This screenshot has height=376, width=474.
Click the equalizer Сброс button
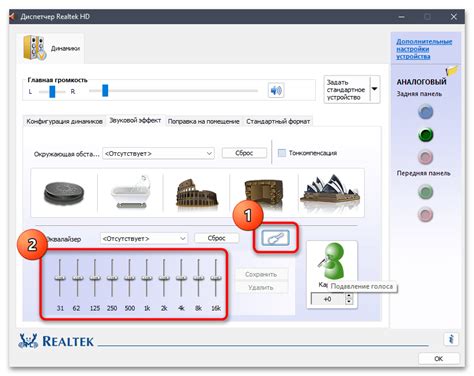click(216, 238)
